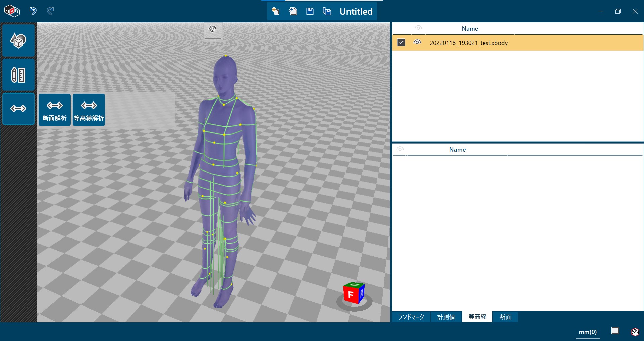Restore down the application window
Image resolution: width=644 pixels, height=341 pixels.
pyautogui.click(x=618, y=11)
